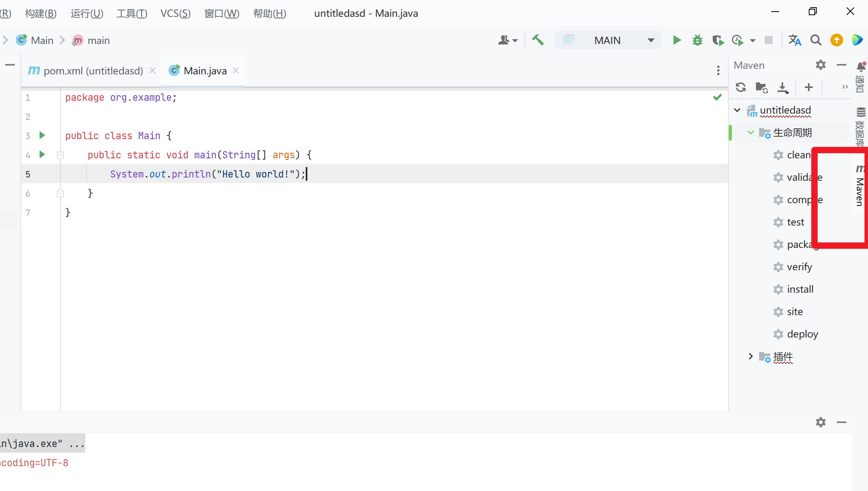Select the site lifecycle goal
Viewport: 868px width, 491px height.
pos(788,312)
